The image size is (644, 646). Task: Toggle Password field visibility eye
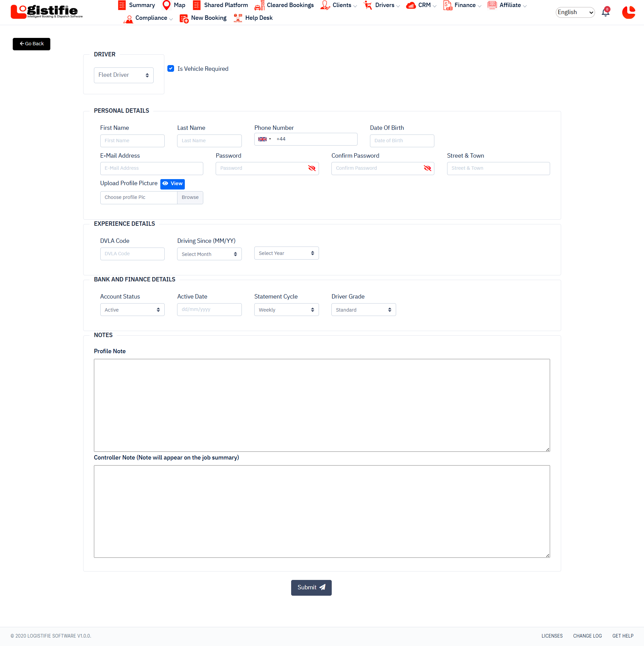coord(312,168)
